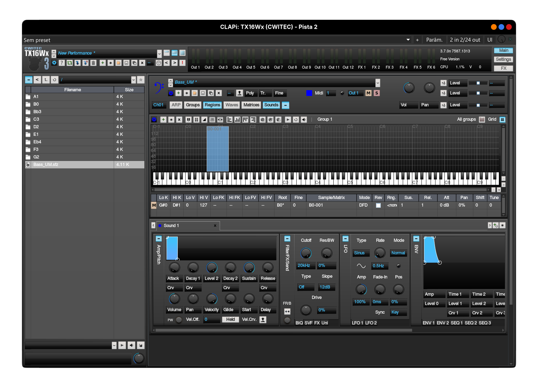
Task: Open the ENV 2 tab
Action: (442, 323)
